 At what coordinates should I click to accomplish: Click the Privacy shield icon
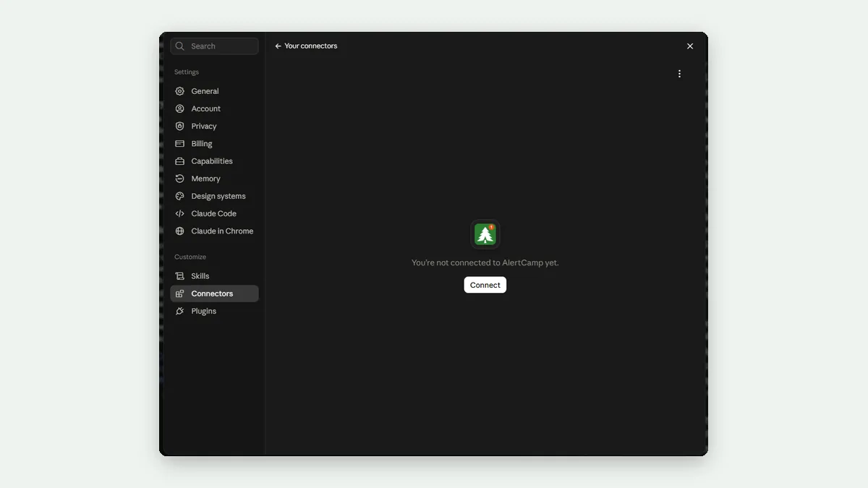tap(180, 126)
